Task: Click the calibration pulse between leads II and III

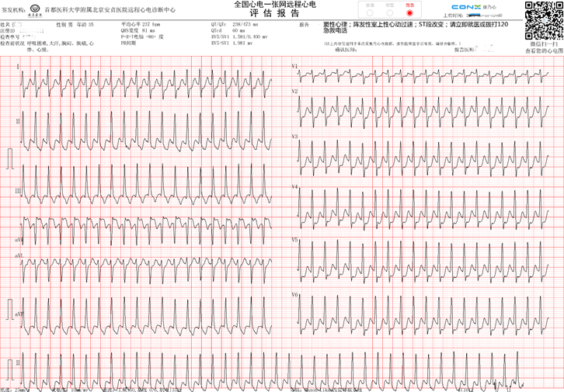Action: (10, 158)
